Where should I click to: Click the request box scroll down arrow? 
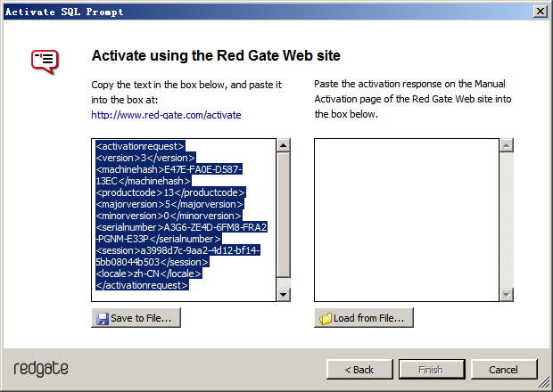(x=284, y=294)
